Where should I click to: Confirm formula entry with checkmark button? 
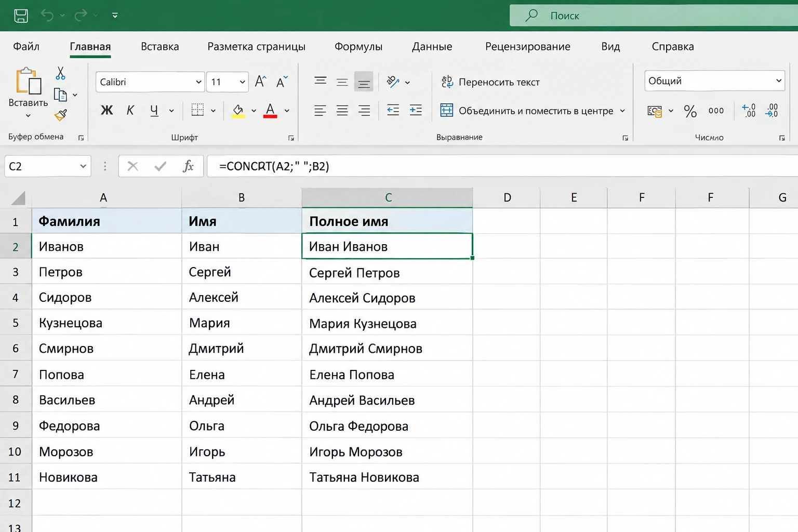point(161,166)
